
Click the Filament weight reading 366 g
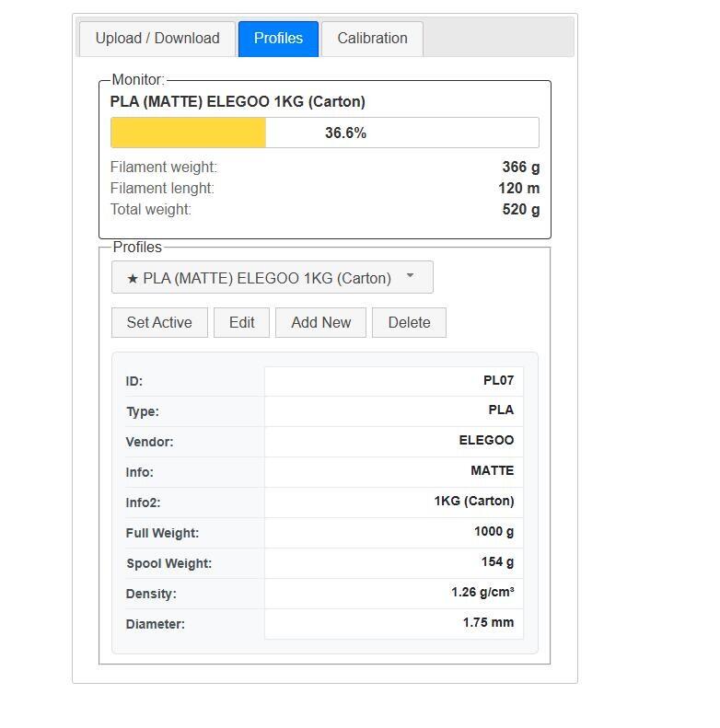point(520,167)
